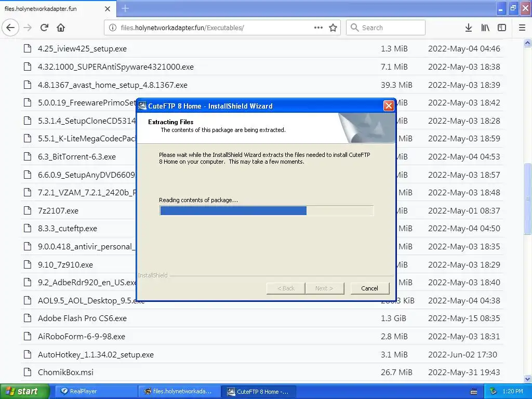Download 7z2107.exe file

tap(58, 211)
